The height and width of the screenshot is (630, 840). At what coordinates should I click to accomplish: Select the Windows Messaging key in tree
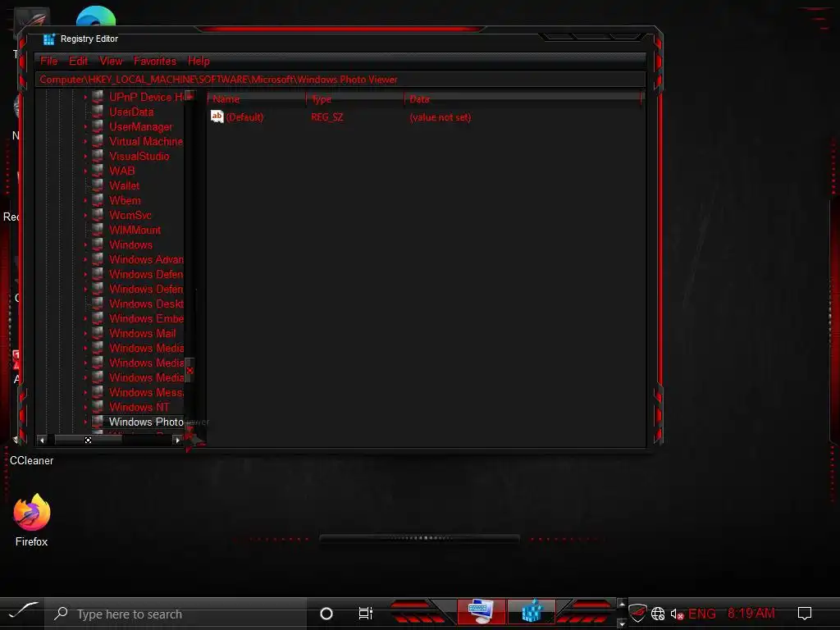click(146, 392)
